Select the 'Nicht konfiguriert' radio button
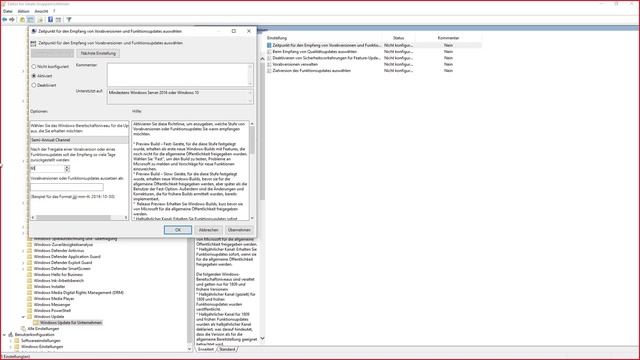The width and height of the screenshot is (640, 360). tap(34, 67)
